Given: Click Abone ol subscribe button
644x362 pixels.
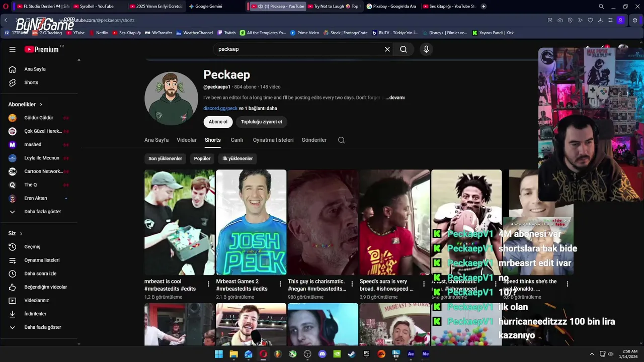Looking at the screenshot, I should point(218,122).
